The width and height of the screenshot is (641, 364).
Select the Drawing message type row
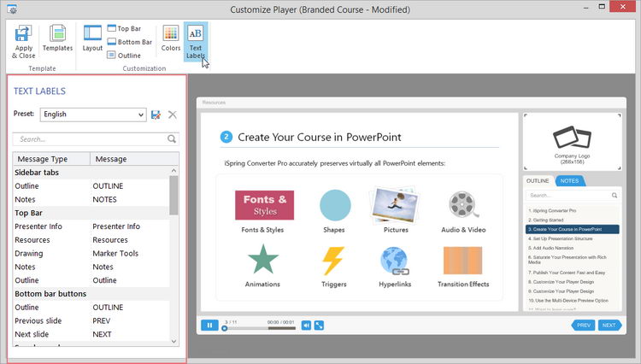pos(91,253)
